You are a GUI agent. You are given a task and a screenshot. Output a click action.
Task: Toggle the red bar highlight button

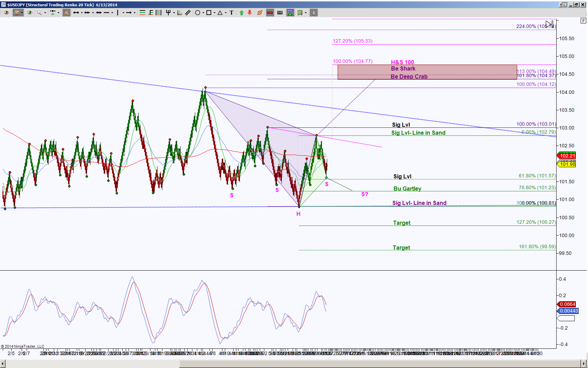point(270,13)
